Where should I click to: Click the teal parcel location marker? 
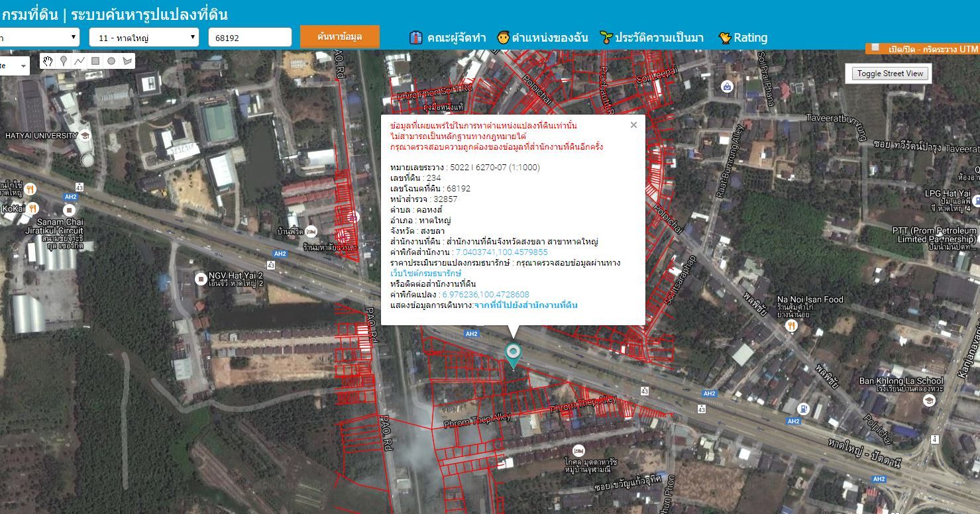(x=513, y=355)
